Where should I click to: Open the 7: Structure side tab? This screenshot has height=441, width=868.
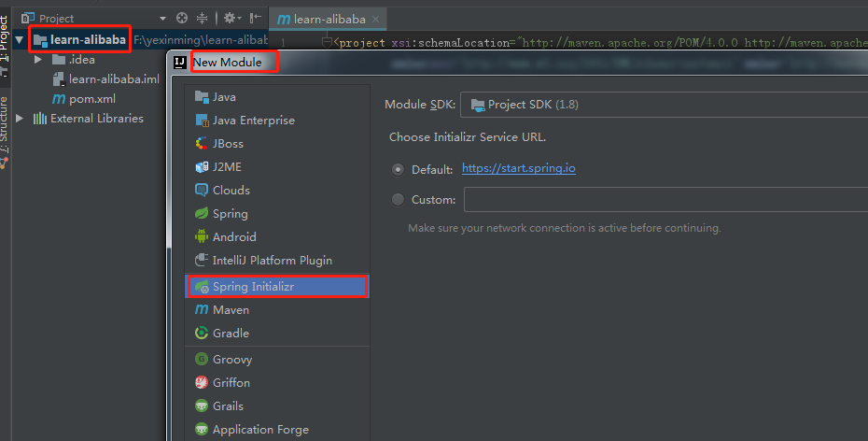(x=5, y=132)
